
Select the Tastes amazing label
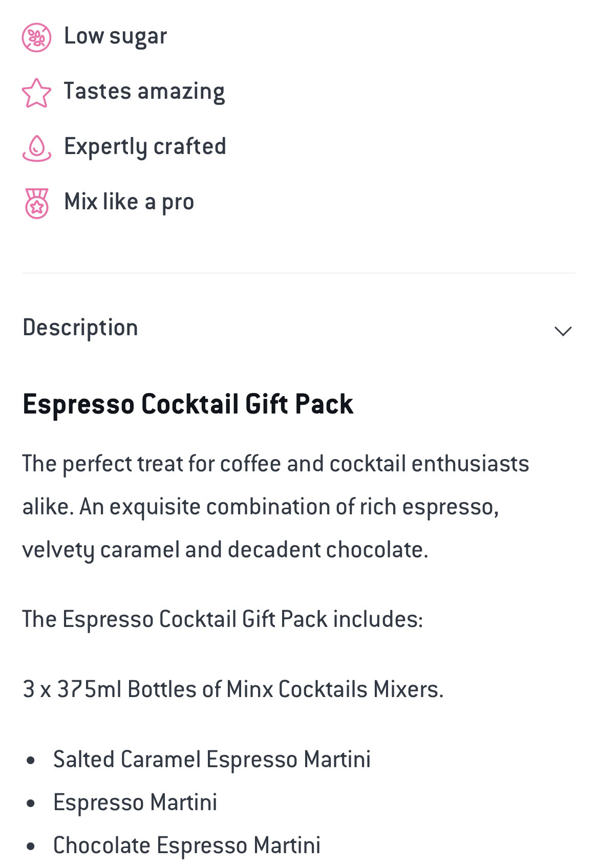[x=144, y=92]
